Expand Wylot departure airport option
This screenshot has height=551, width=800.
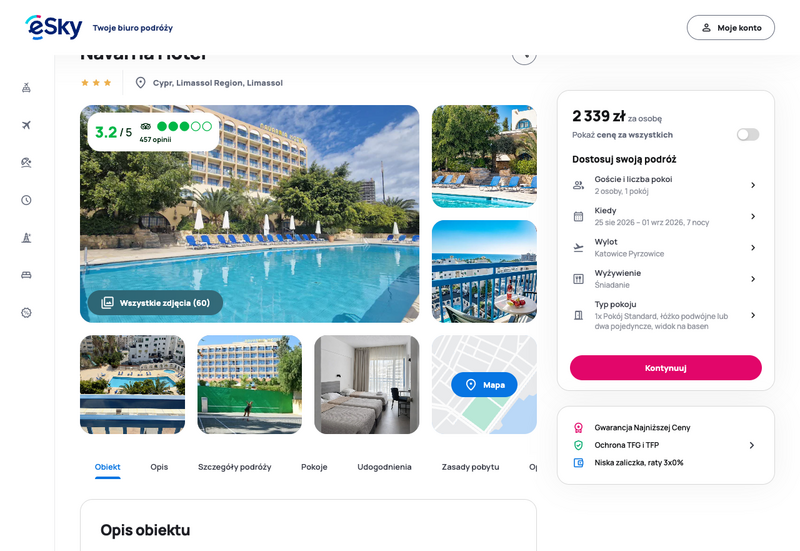pyautogui.click(x=665, y=247)
